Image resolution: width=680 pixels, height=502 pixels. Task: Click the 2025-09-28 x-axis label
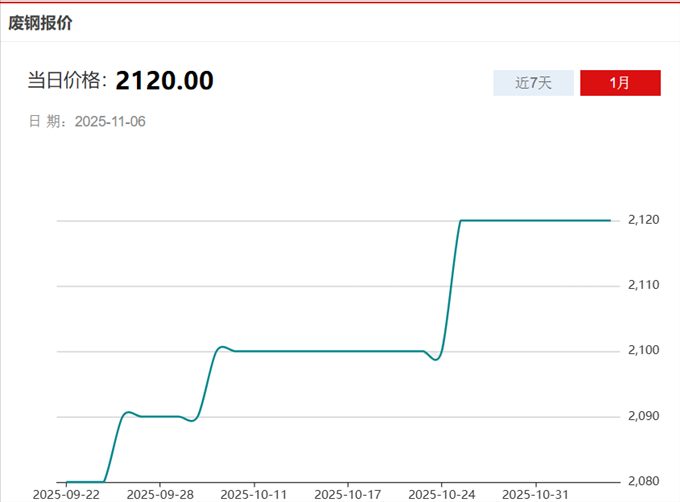coord(160,494)
